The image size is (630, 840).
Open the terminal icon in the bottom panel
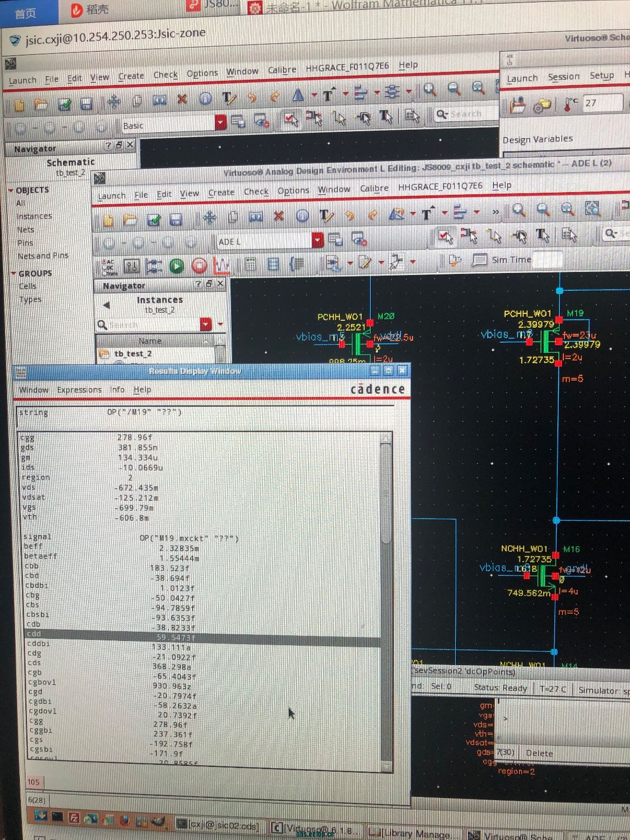click(57, 817)
